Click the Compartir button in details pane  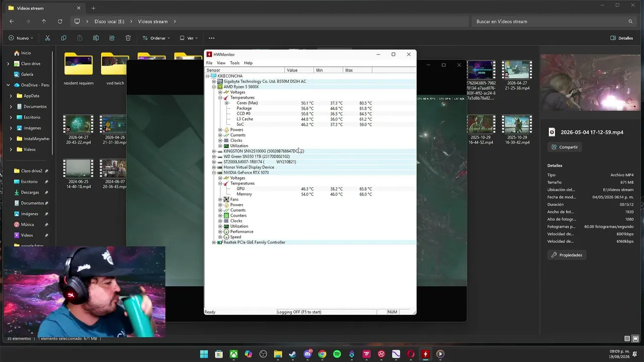coord(565,147)
